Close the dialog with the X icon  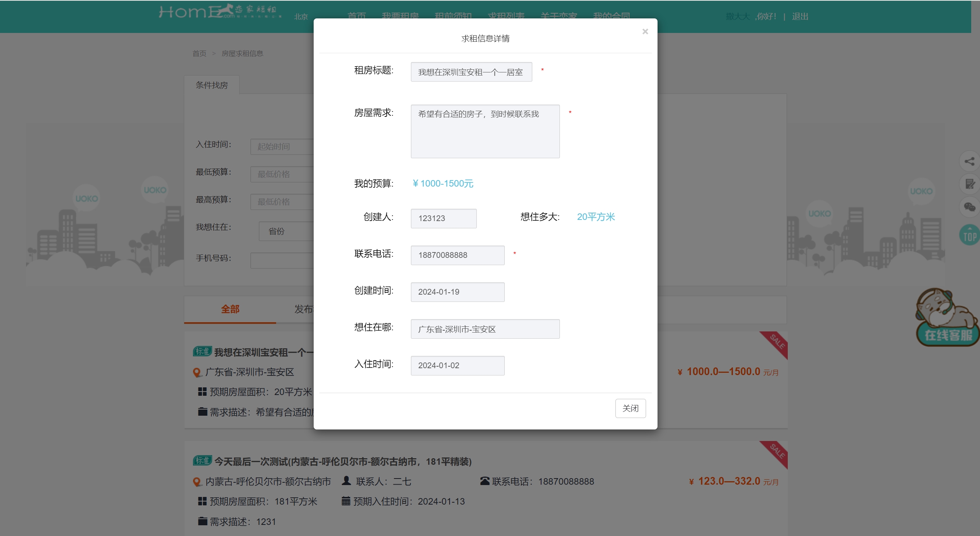(x=645, y=31)
